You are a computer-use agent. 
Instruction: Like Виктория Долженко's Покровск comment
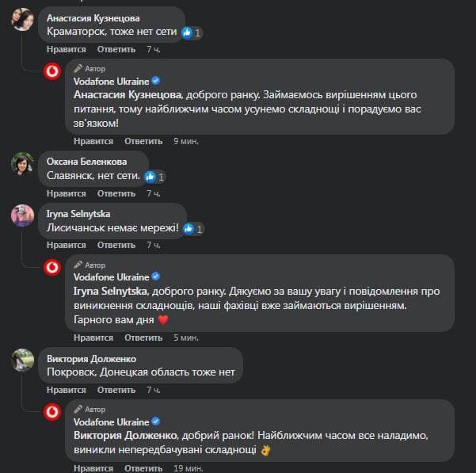(66, 390)
